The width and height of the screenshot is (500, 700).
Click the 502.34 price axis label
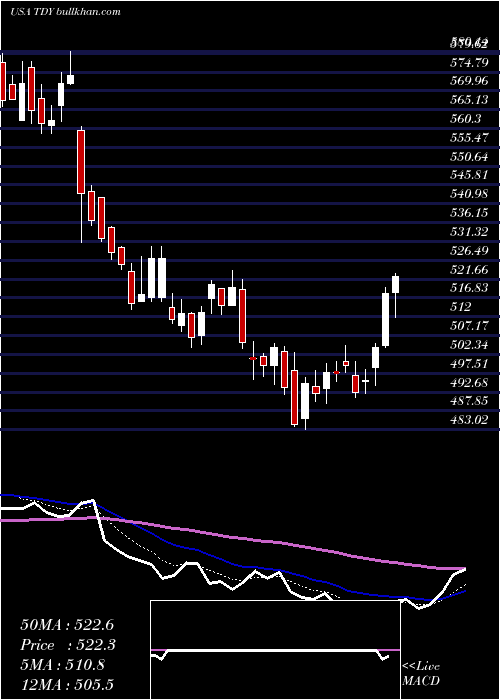468,345
